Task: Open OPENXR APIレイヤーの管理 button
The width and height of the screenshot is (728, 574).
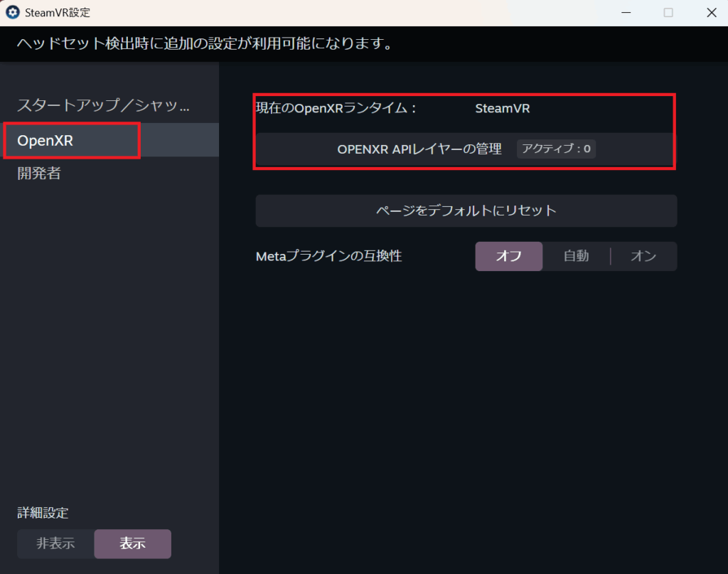Action: 466,149
